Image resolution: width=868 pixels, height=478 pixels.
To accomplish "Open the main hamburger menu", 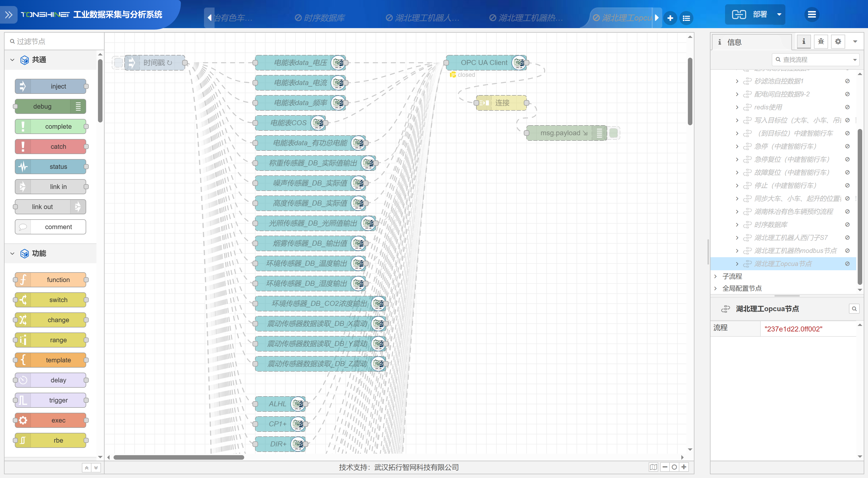I will (812, 15).
